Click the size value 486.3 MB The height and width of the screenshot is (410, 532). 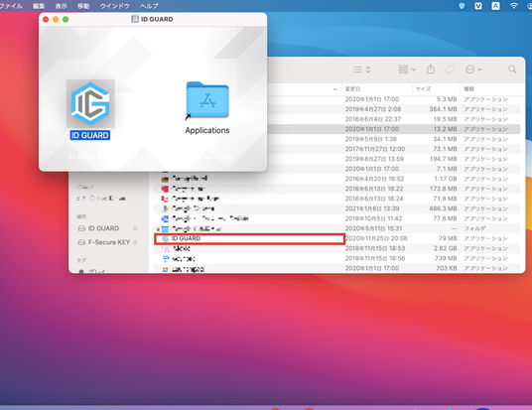(x=443, y=208)
